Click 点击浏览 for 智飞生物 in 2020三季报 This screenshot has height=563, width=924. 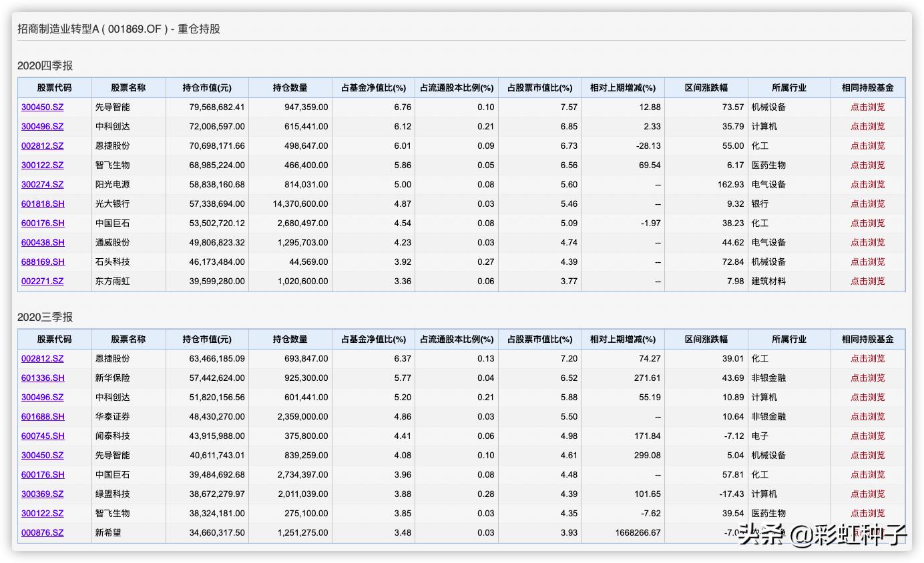point(867,513)
